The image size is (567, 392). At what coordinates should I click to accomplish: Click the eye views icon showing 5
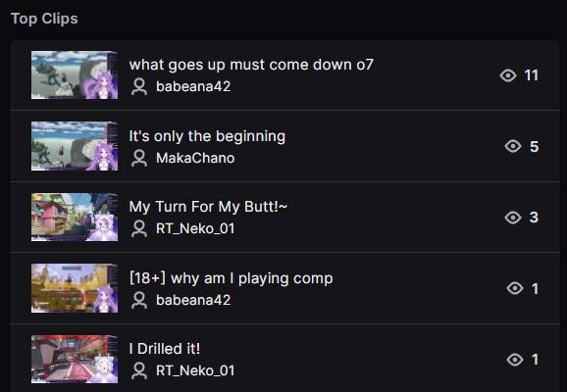[513, 146]
